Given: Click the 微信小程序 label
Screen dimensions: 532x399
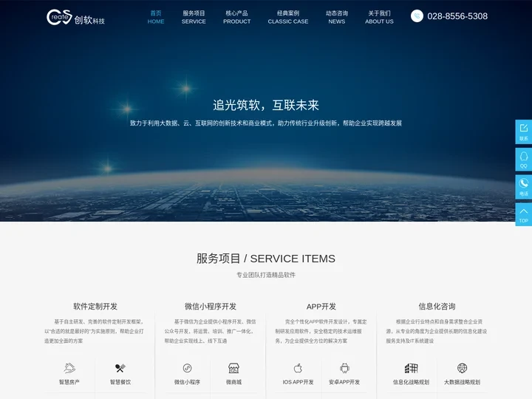Looking at the screenshot, I should (x=187, y=382).
